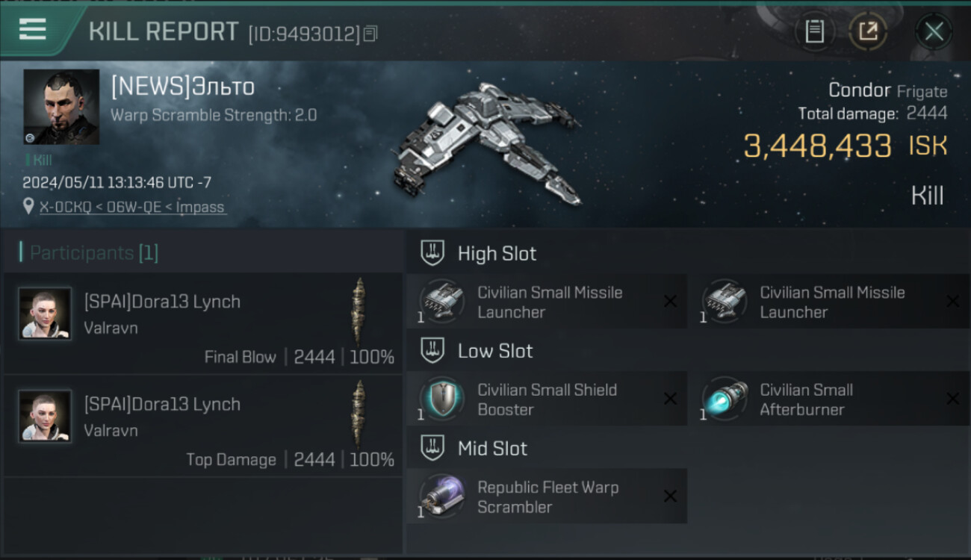Click the High Slot section icon

[432, 253]
